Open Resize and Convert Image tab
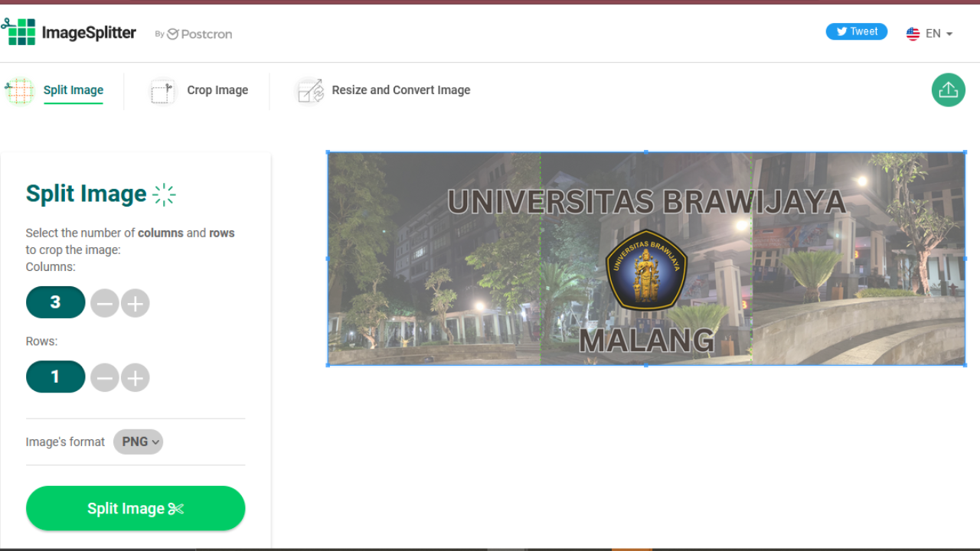This screenshot has width=980, height=551. [x=401, y=90]
